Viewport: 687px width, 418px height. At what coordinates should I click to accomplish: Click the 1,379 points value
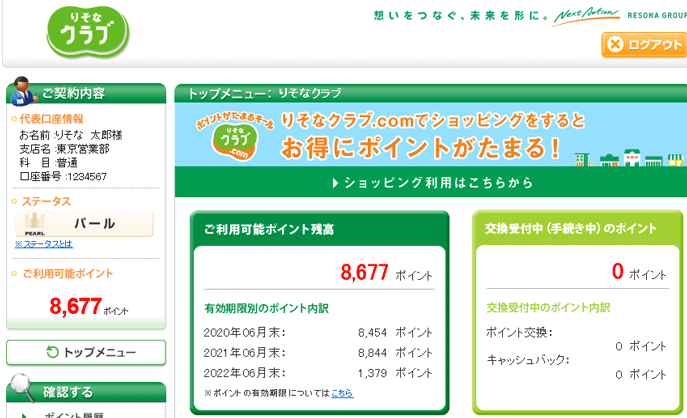pos(372,373)
